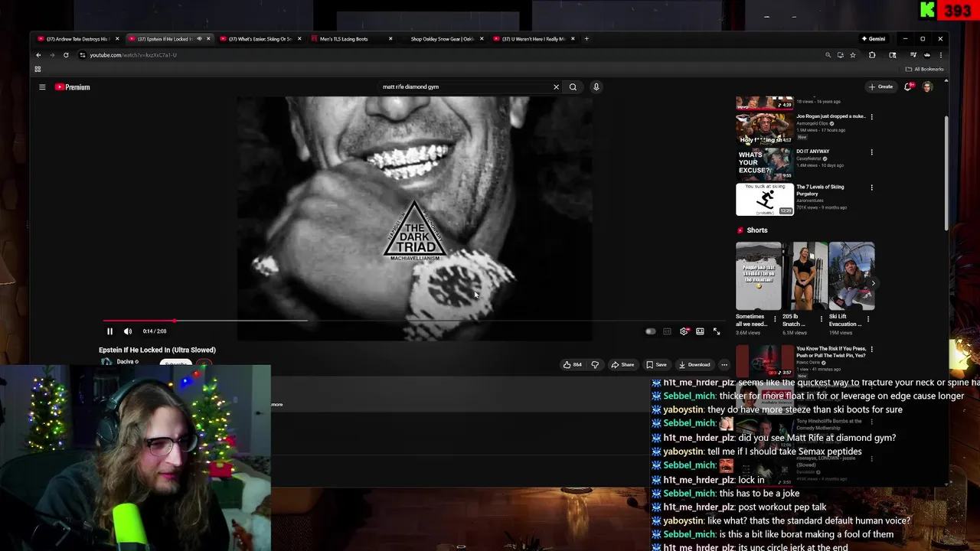Image resolution: width=980 pixels, height=551 pixels.
Task: Open the Gemini button in the title bar
Action: point(873,39)
